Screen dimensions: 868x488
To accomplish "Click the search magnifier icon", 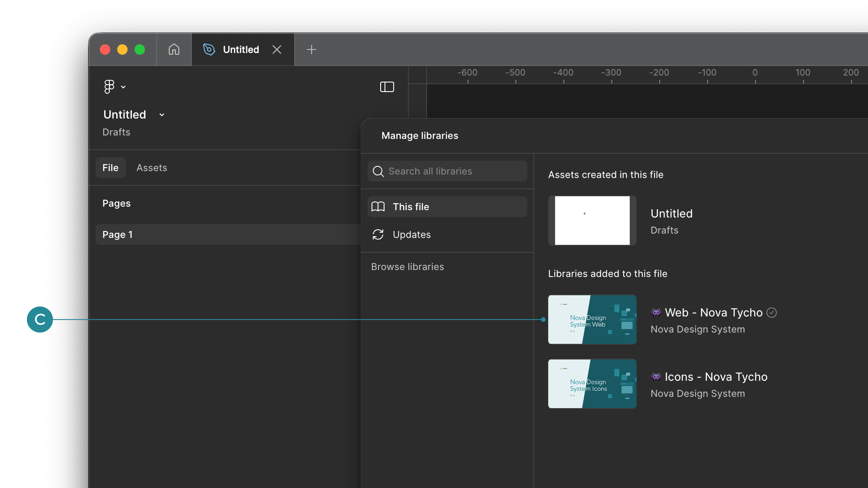I will coord(378,171).
